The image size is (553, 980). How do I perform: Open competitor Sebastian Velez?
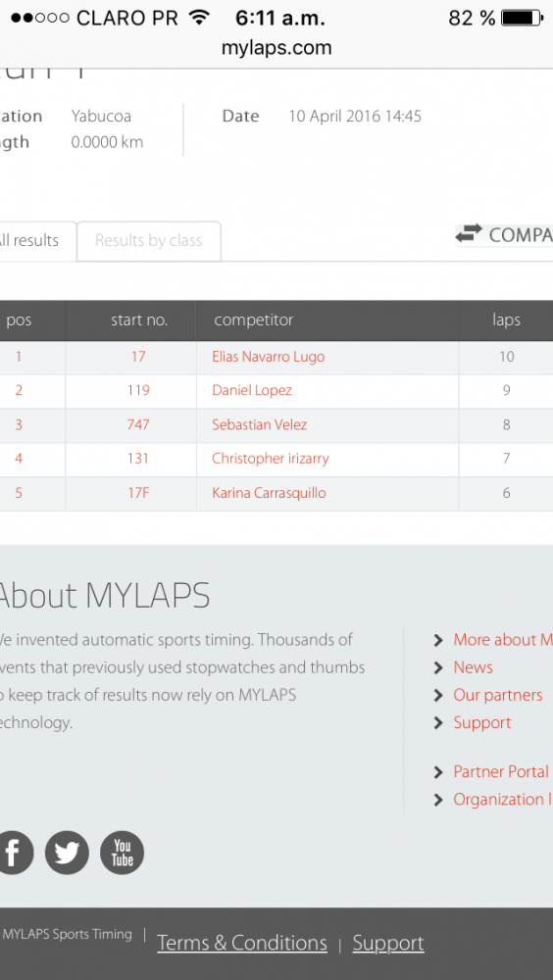[260, 425]
